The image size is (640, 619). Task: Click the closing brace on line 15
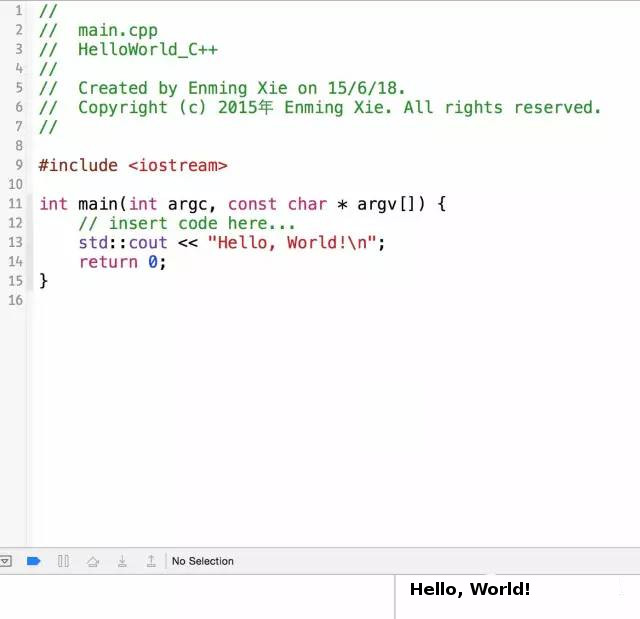(43, 281)
